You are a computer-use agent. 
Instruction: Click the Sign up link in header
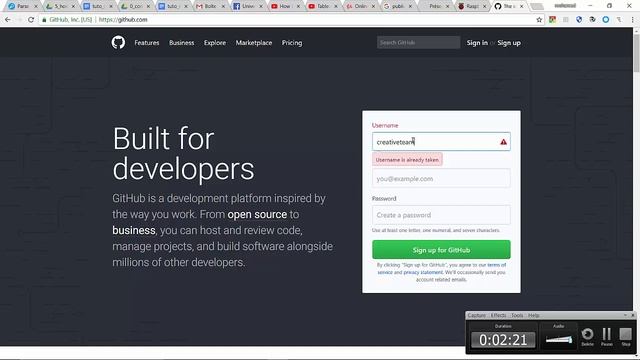click(509, 43)
